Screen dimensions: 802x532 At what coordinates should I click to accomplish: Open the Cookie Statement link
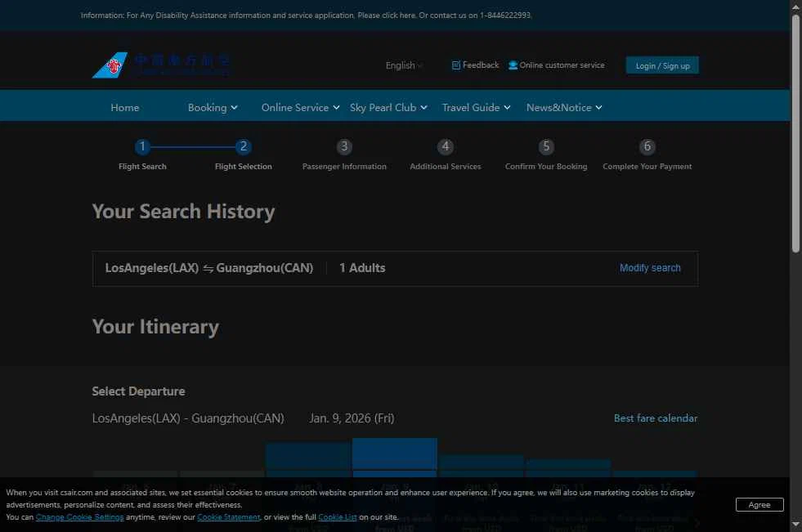click(x=229, y=517)
